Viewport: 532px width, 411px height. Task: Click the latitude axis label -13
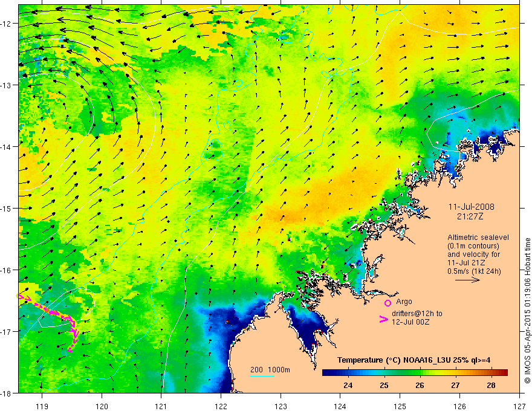(7, 85)
